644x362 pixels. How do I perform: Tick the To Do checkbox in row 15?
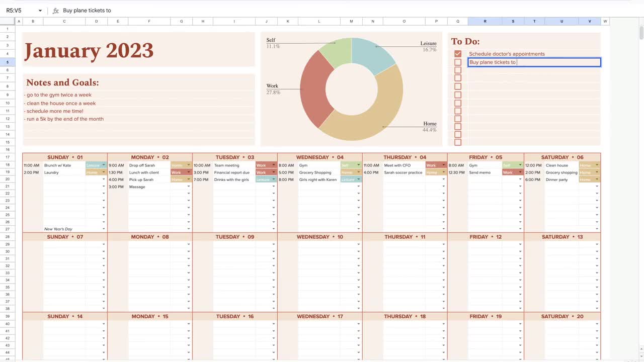pos(458,142)
